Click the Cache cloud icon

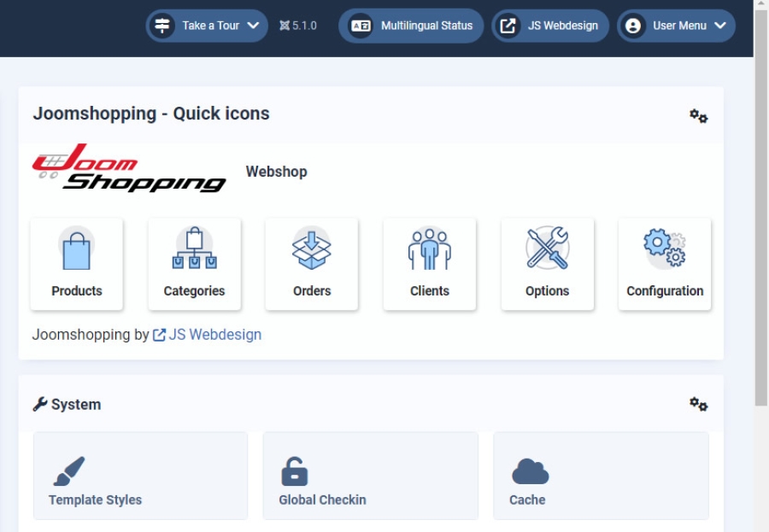(529, 471)
